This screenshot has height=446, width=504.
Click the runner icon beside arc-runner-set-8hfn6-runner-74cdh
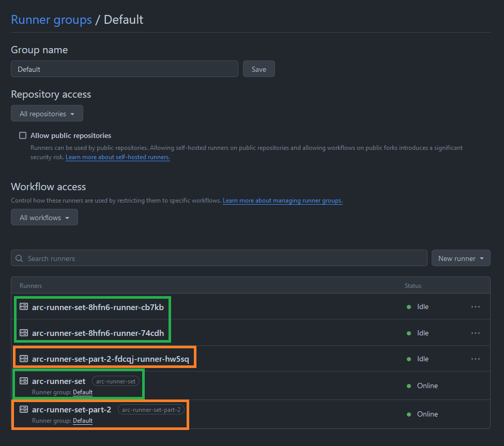24,333
